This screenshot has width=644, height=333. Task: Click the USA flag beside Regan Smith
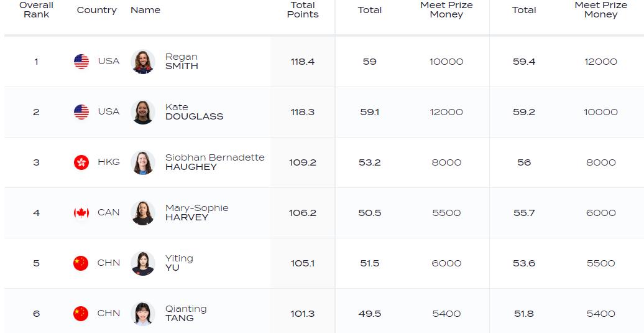click(x=81, y=62)
